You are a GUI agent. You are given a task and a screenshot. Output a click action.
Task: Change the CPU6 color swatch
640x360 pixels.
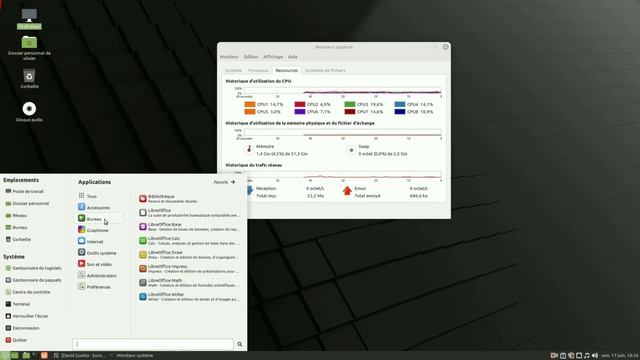coord(300,111)
